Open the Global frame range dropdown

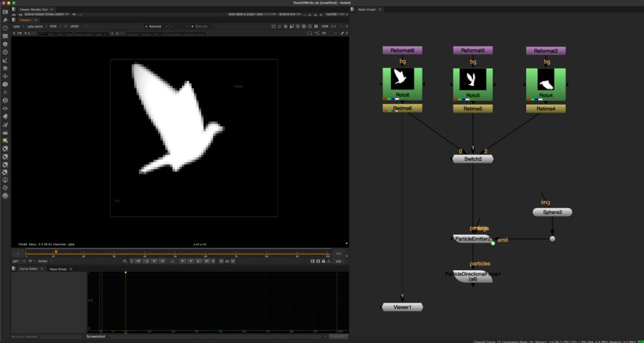[x=44, y=261]
